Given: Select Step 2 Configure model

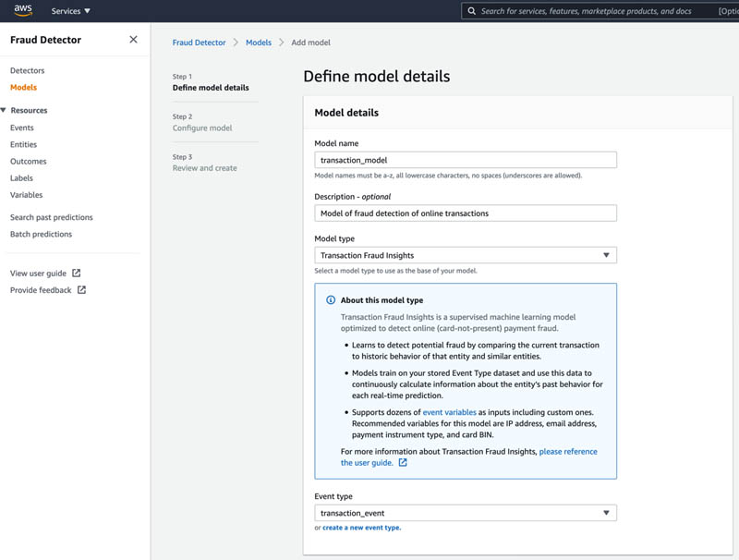Looking at the screenshot, I should pyautogui.click(x=202, y=123).
